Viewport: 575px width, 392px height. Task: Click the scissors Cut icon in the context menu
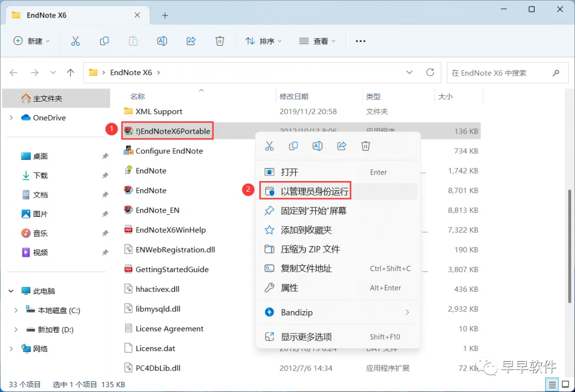tap(269, 146)
